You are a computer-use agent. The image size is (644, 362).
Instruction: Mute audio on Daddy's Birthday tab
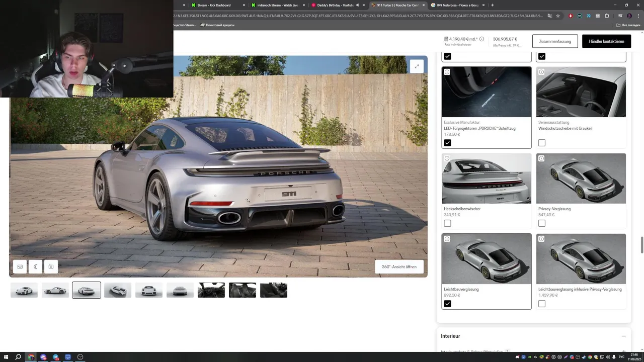click(x=358, y=5)
